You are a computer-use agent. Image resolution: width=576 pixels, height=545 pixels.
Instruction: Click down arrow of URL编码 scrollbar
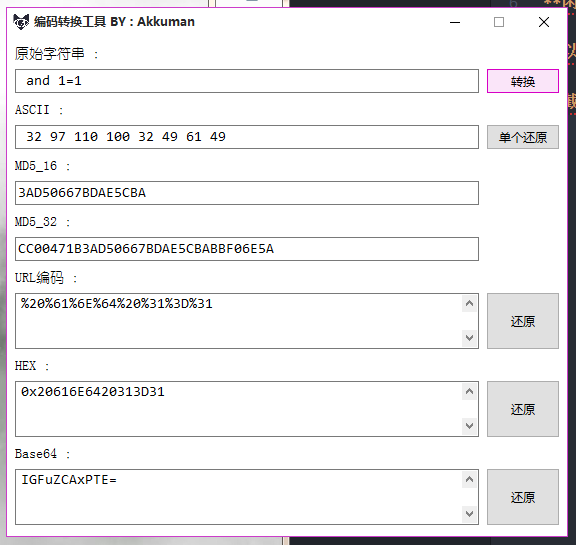tap(469, 338)
